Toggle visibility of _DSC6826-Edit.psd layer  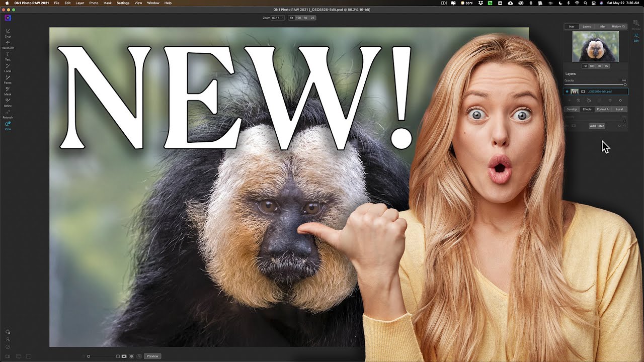[x=567, y=92]
